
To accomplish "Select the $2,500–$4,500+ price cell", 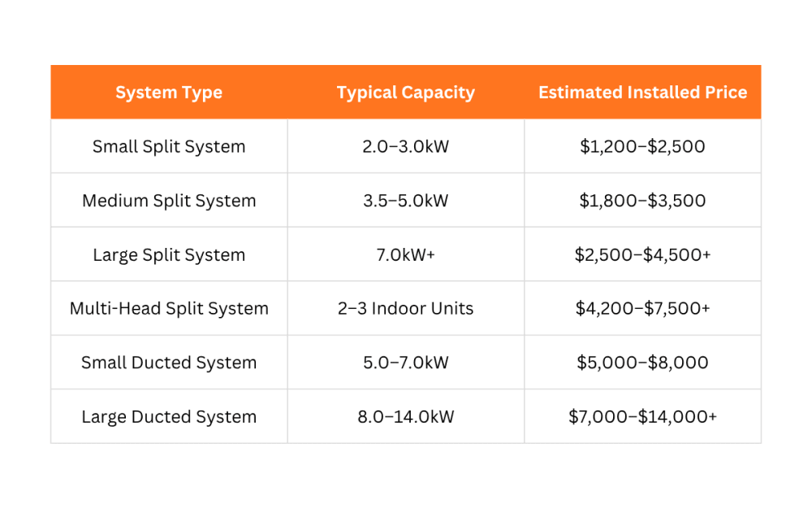I will pos(642,254).
